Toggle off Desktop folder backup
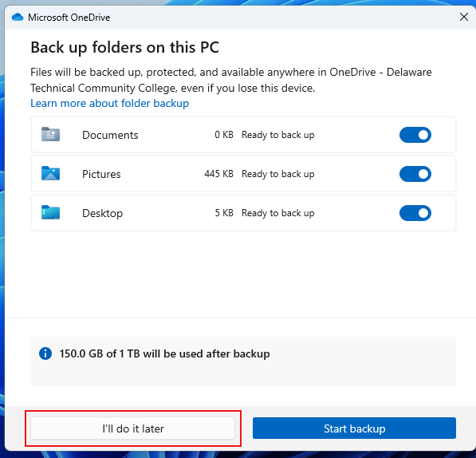This screenshot has height=458, width=476. [x=415, y=213]
